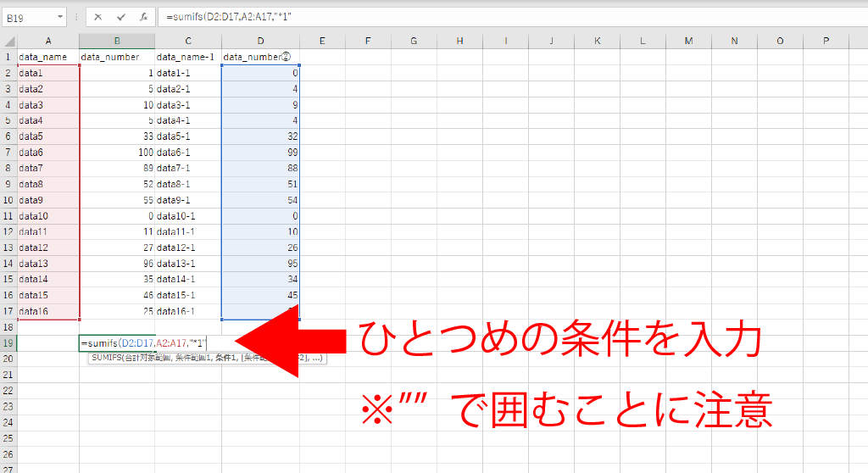Select cell A17 containing data16
Viewport: 868px width, 473px height.
click(x=48, y=311)
